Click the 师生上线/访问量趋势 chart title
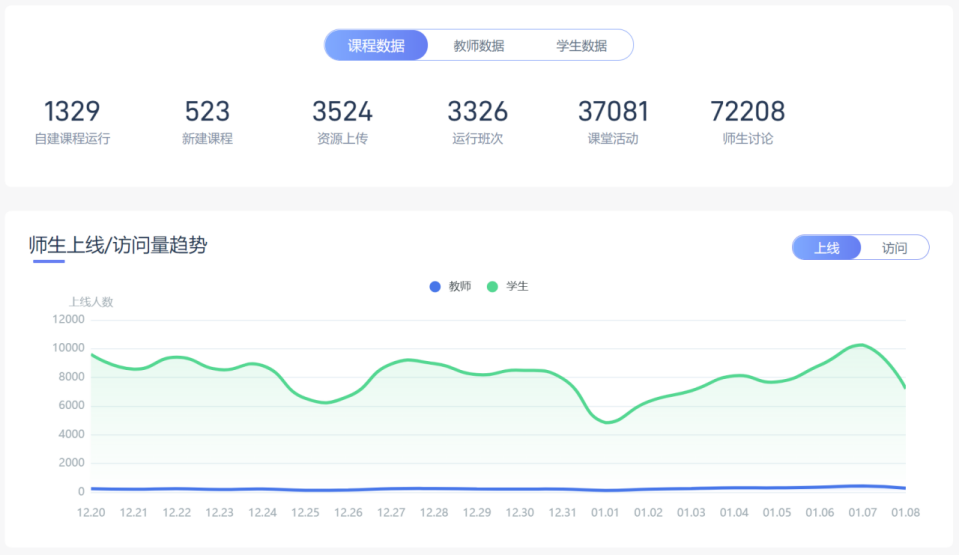The height and width of the screenshot is (555, 959). [118, 245]
